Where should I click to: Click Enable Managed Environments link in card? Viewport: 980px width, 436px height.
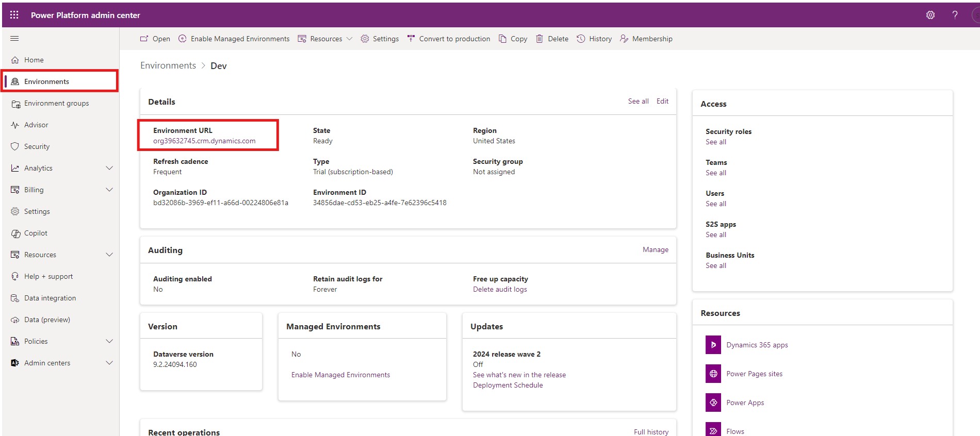[x=340, y=375]
